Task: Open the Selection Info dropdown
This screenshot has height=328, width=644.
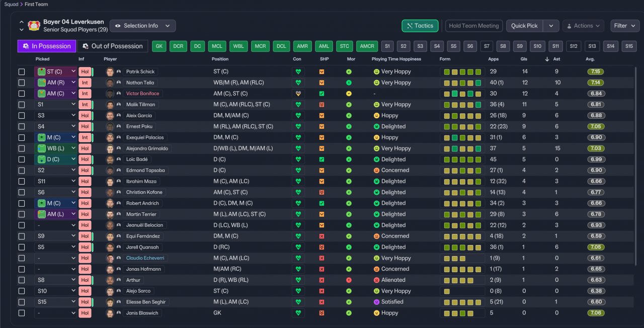Action: [x=142, y=26]
